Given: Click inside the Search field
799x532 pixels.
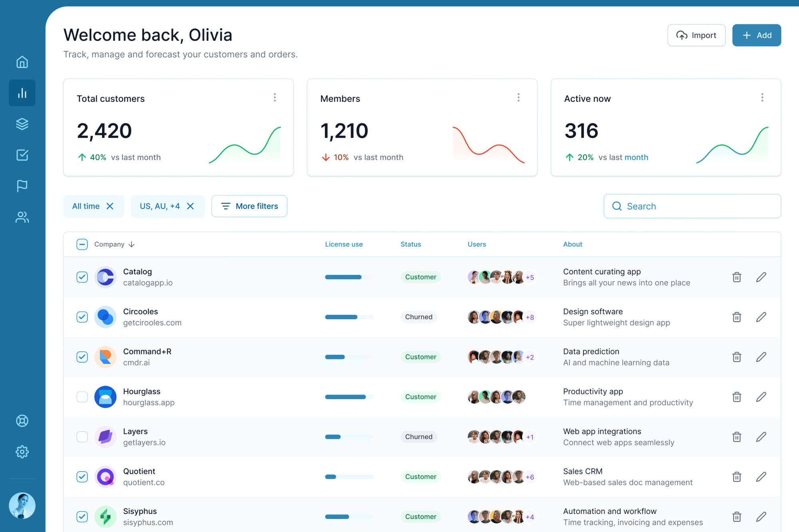Looking at the screenshot, I should click(692, 206).
